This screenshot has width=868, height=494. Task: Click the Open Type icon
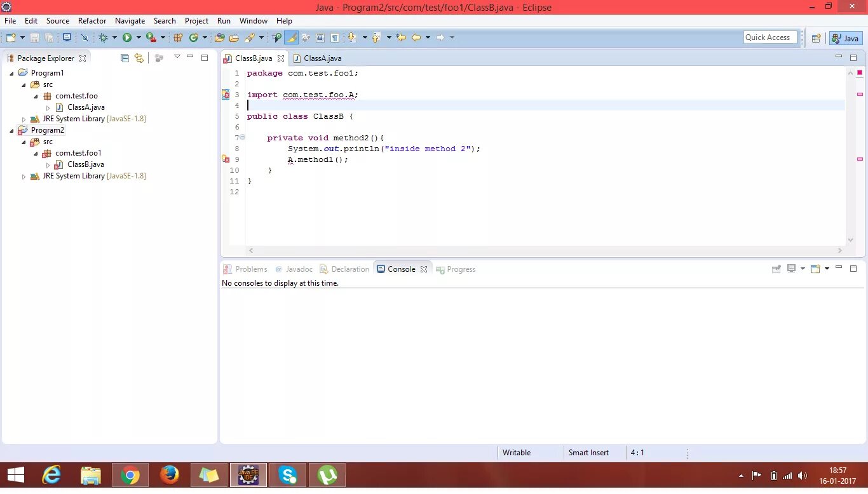coord(220,38)
